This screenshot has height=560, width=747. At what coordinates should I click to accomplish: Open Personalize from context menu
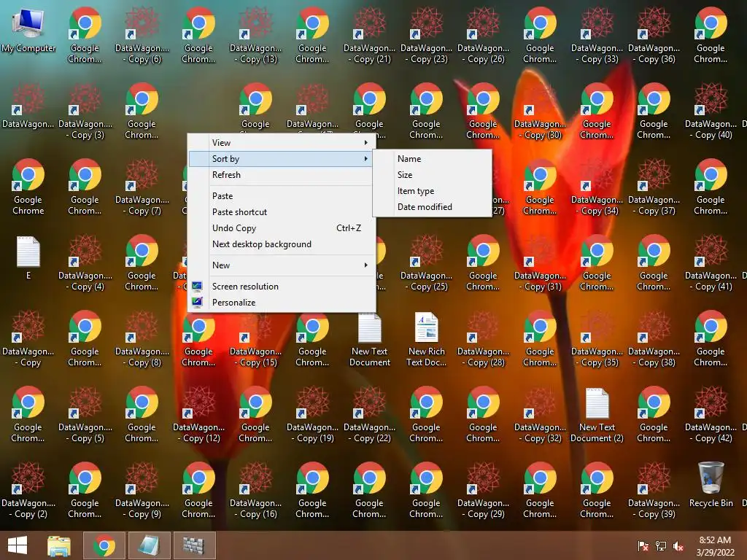pos(281,303)
